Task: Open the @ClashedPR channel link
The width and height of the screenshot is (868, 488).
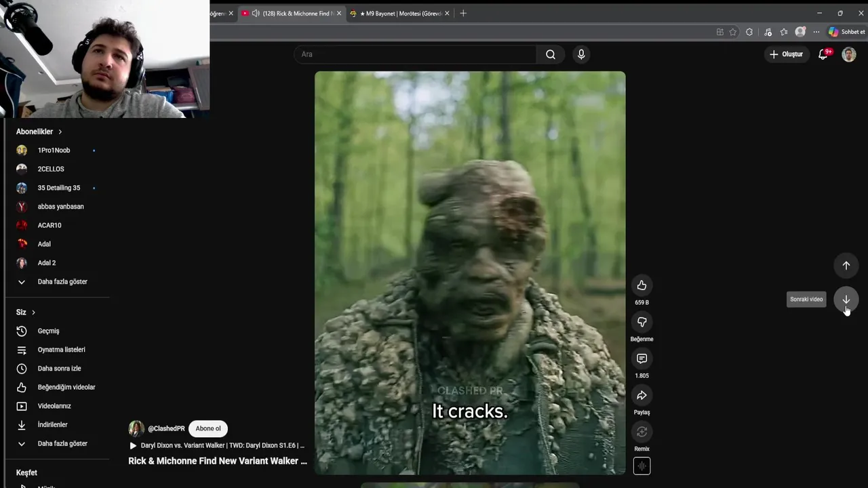Action: [166, 428]
